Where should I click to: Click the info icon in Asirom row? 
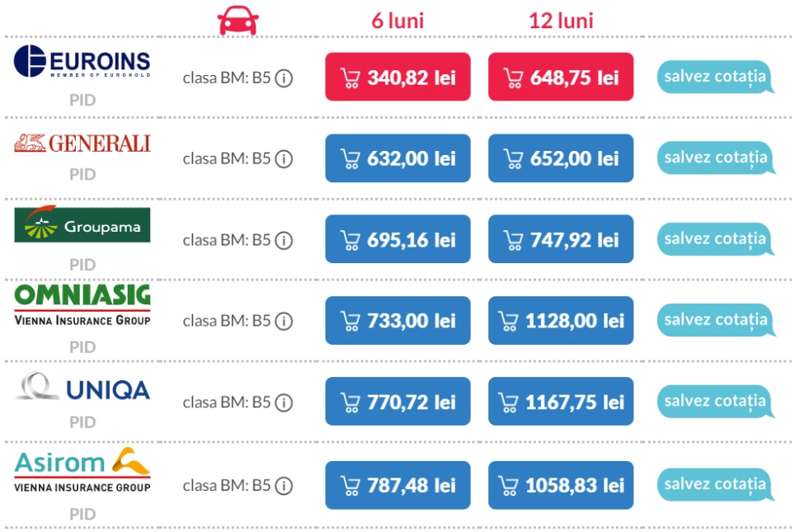point(285,486)
